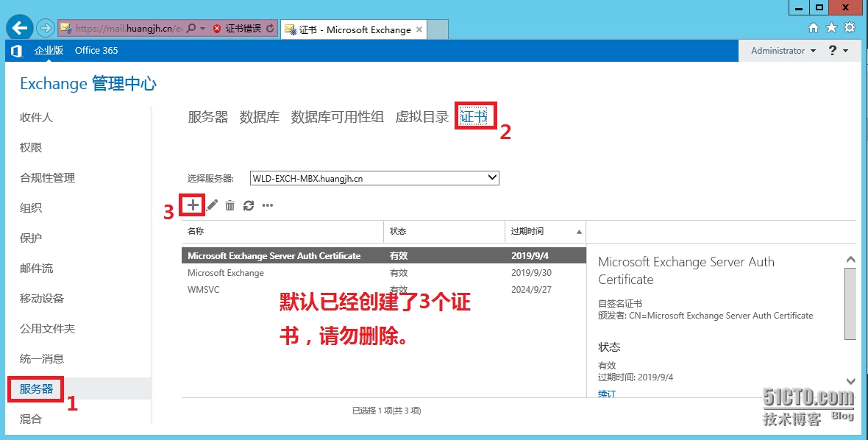The image size is (868, 440).
Task: Switch to the 证书 tab
Action: click(x=474, y=117)
